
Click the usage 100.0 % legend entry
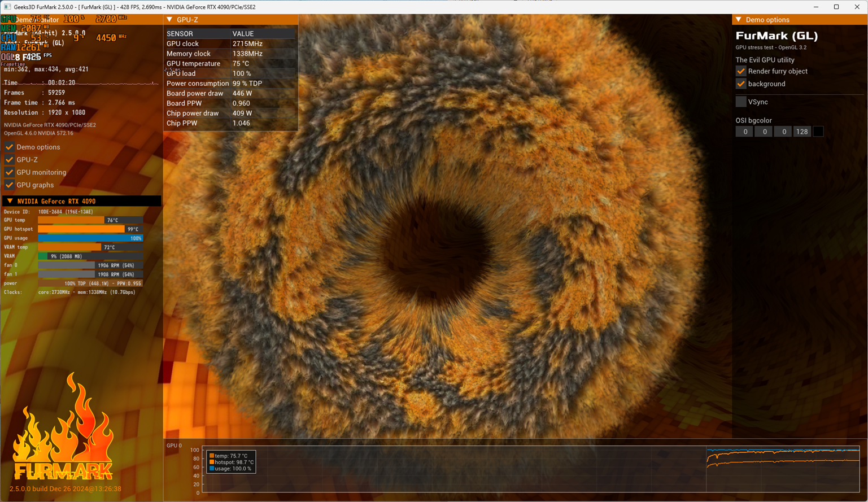(230, 469)
